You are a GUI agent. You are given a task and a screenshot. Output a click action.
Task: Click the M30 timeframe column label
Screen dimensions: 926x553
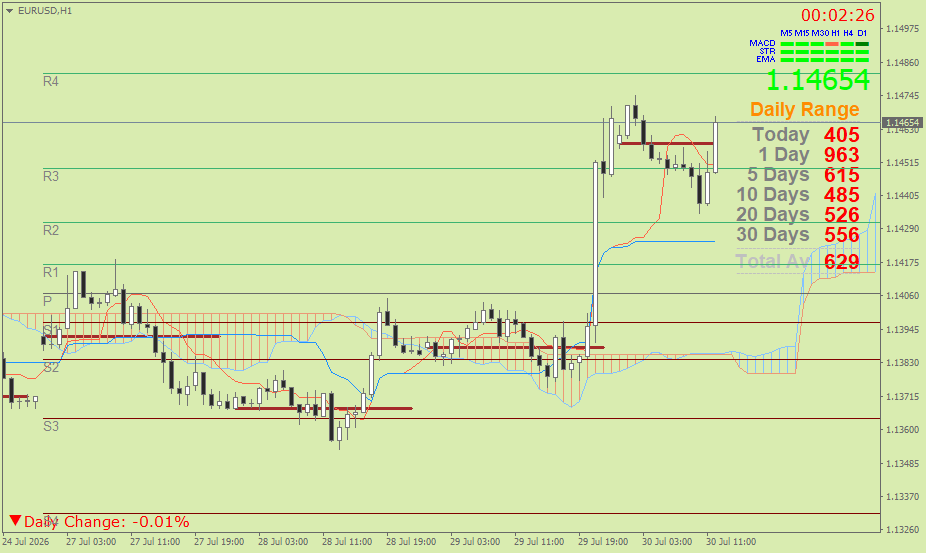pos(820,33)
